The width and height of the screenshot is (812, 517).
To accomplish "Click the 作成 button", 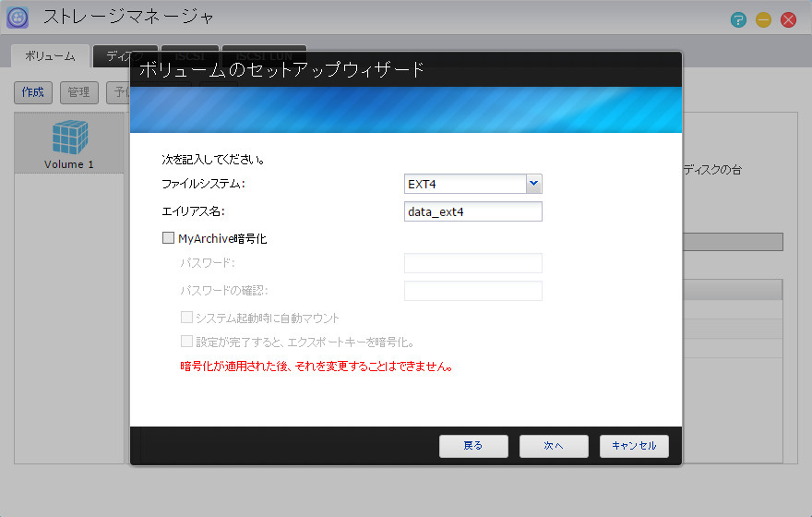I will (x=33, y=92).
